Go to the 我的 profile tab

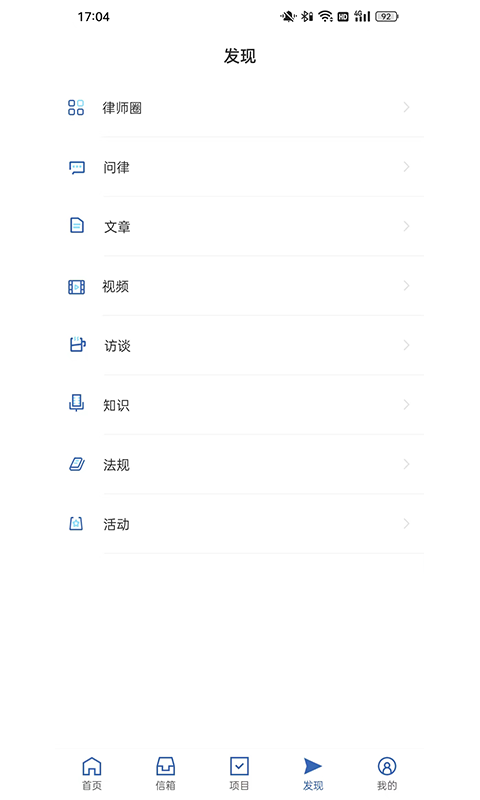pos(387,773)
